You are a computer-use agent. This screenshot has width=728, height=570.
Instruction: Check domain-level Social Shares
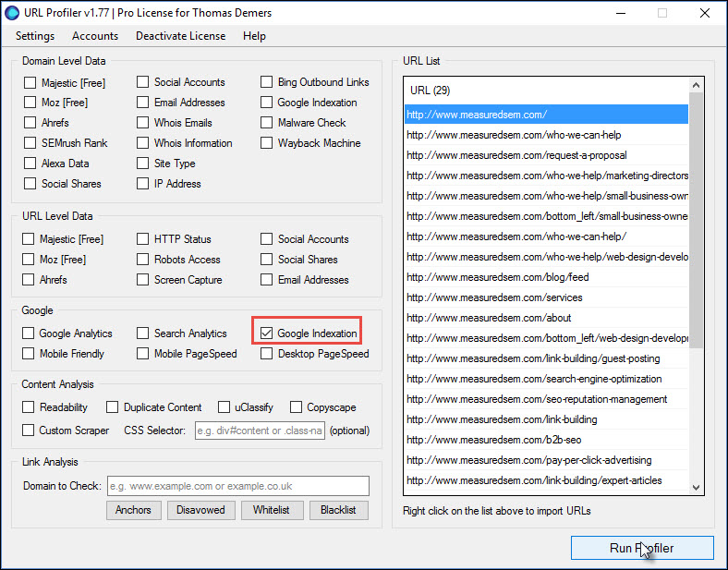30,184
